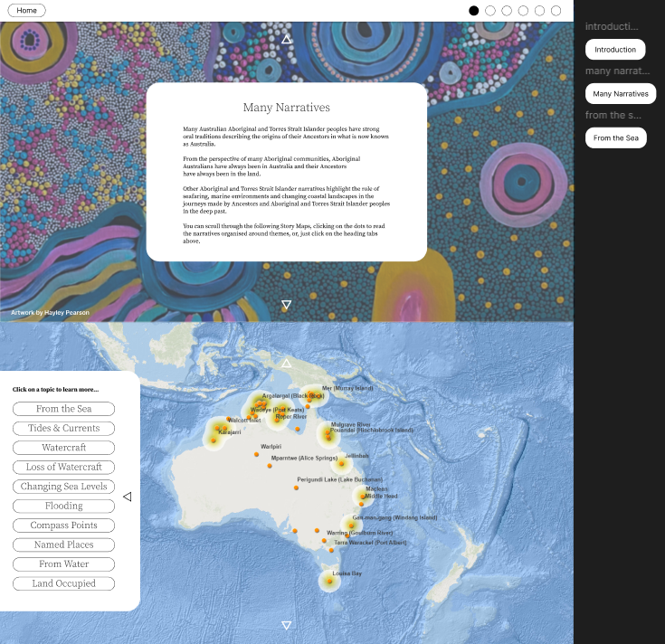The width and height of the screenshot is (665, 644).
Task: Select the Land Occupied topic
Action: (63, 583)
